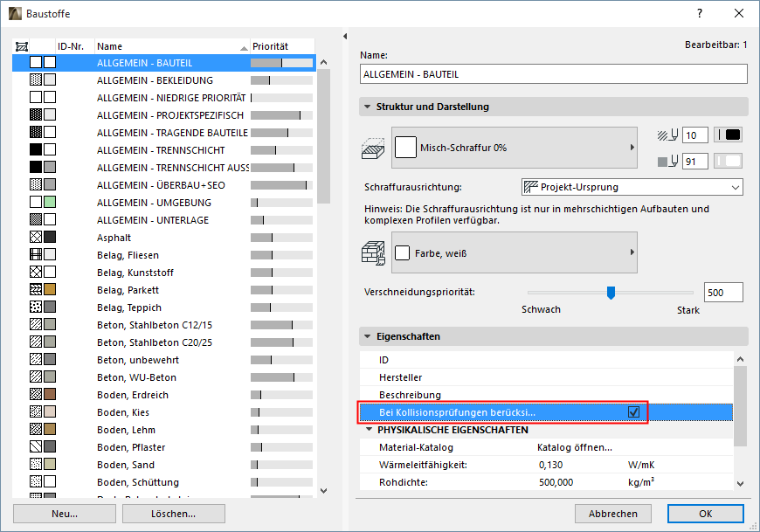The height and width of the screenshot is (532, 760).
Task: Select the Beton, Stahlbeton C12/15 row
Action: 164,325
